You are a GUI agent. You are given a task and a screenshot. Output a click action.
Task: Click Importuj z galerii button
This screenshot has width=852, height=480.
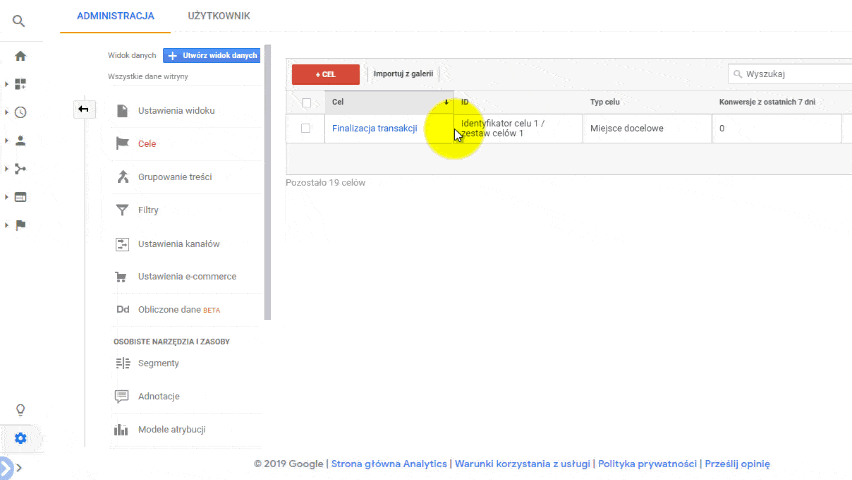403,74
